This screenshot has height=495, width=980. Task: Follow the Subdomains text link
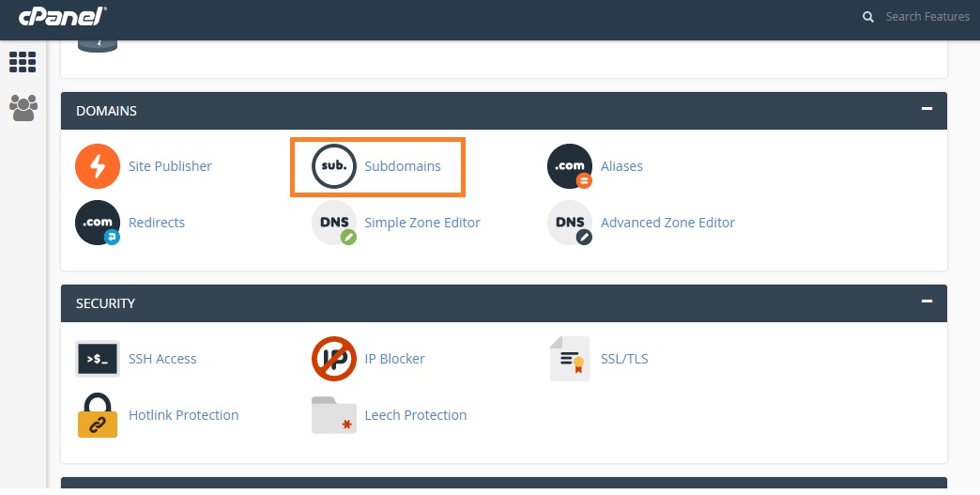(x=403, y=166)
